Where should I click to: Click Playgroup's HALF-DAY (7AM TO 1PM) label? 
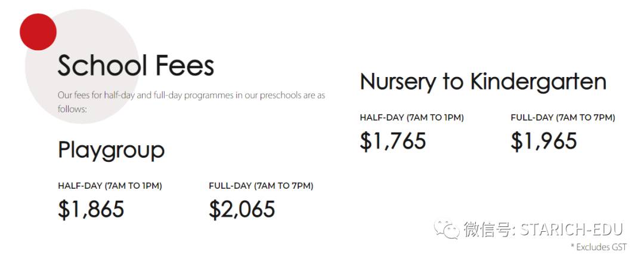point(110,186)
